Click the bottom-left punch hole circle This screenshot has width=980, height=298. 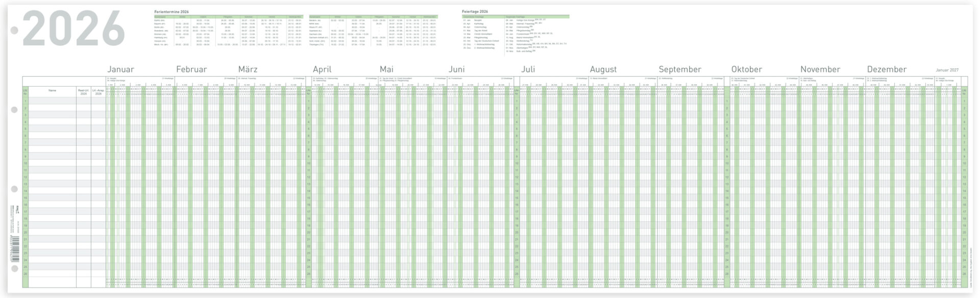coord(15,268)
